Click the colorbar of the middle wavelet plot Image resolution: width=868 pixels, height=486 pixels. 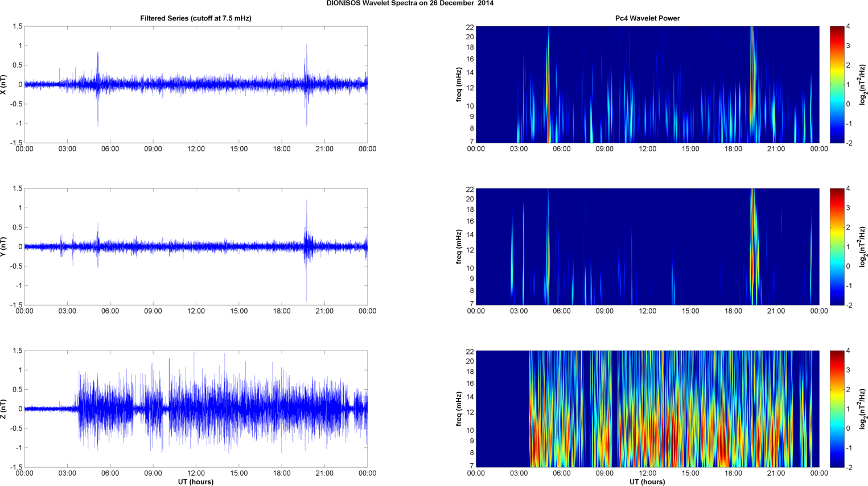837,246
